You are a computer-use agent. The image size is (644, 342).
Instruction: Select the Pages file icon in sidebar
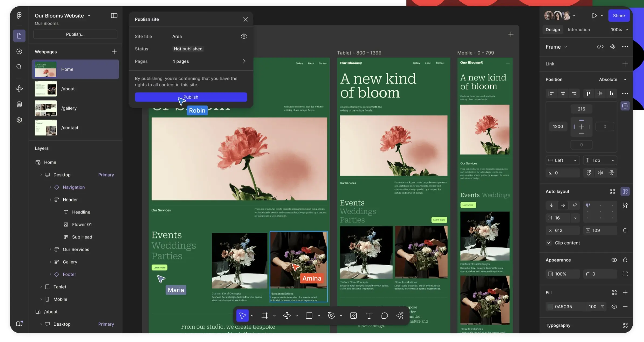coord(19,36)
